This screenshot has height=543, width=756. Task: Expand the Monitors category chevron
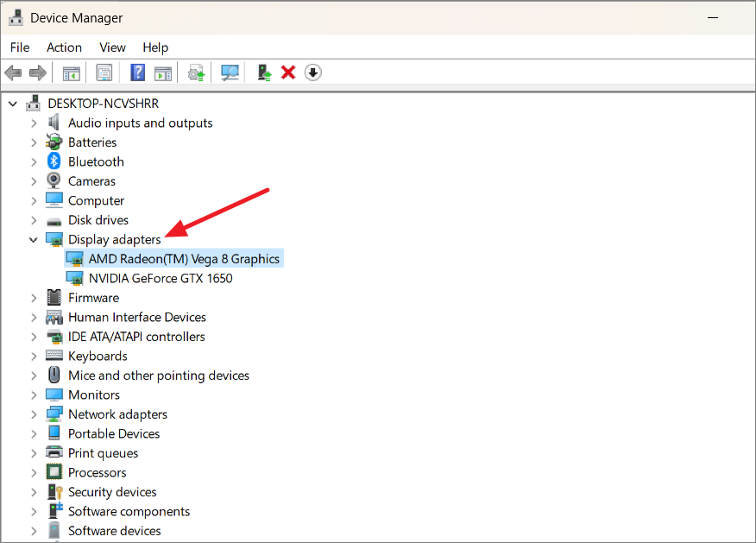coord(34,395)
